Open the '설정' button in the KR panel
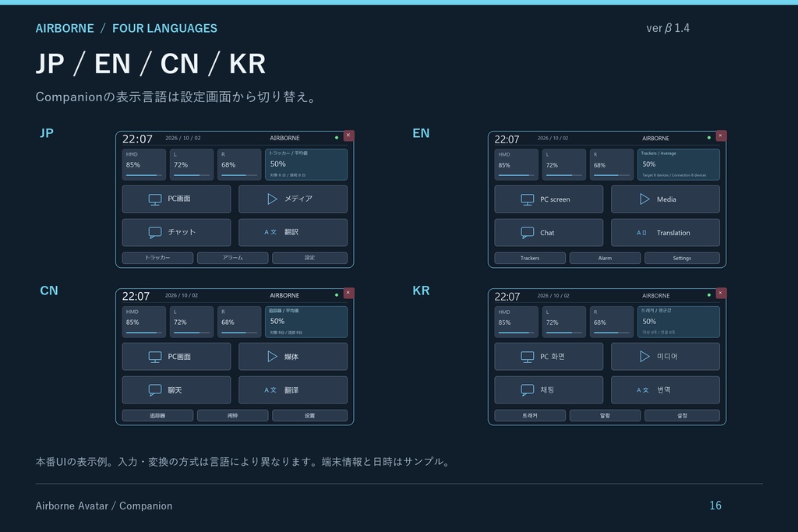The width and height of the screenshot is (798, 532). coord(683,415)
